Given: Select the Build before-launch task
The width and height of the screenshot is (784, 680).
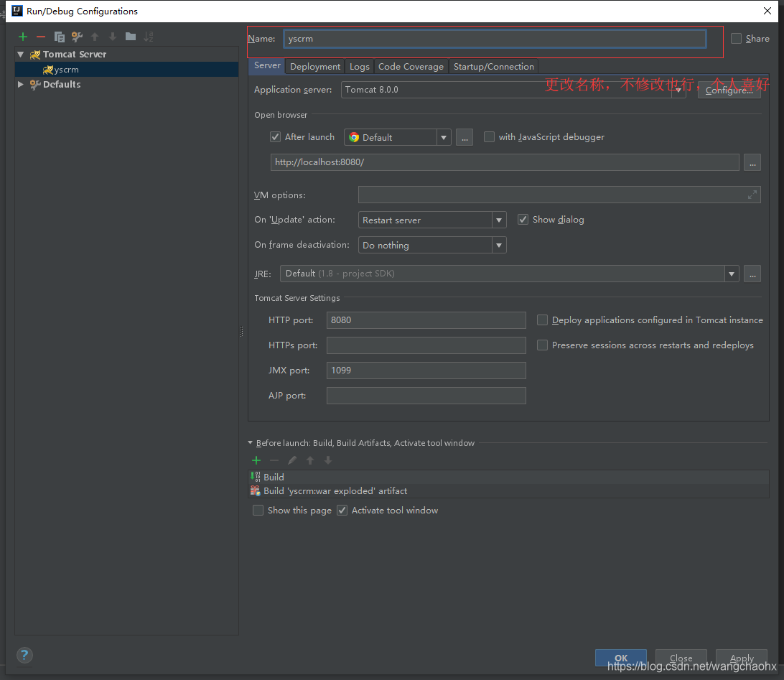Looking at the screenshot, I should tap(508, 477).
